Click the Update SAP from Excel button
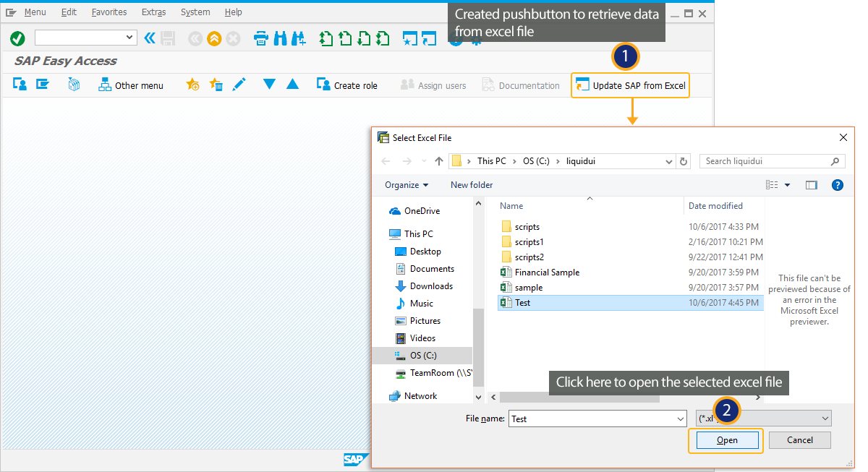The width and height of the screenshot is (868, 472). (630, 85)
